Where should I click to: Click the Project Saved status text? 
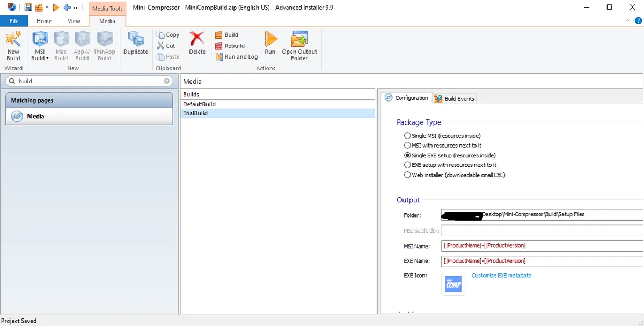click(19, 321)
